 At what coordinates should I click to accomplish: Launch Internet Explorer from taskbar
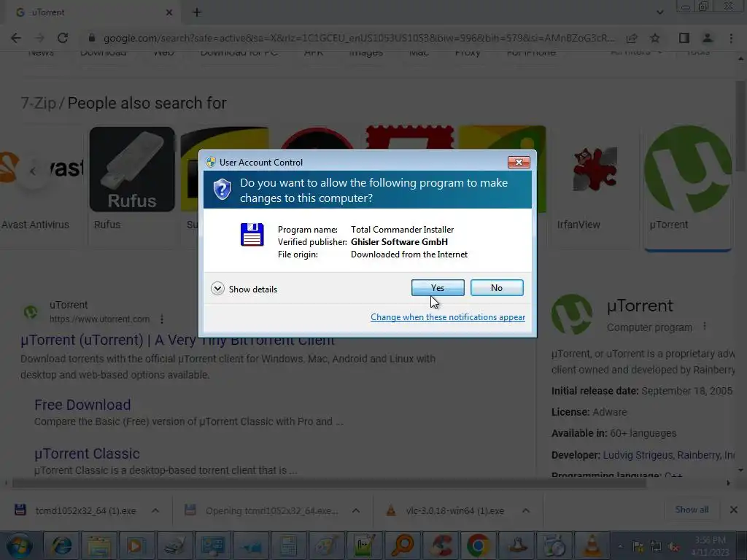coord(61,545)
